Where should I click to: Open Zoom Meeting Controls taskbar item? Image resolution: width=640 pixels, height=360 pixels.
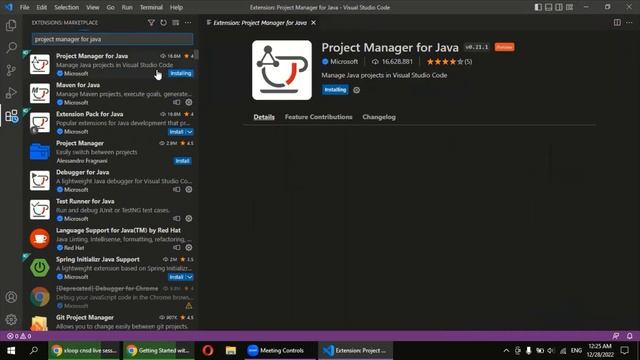pyautogui.click(x=281, y=351)
